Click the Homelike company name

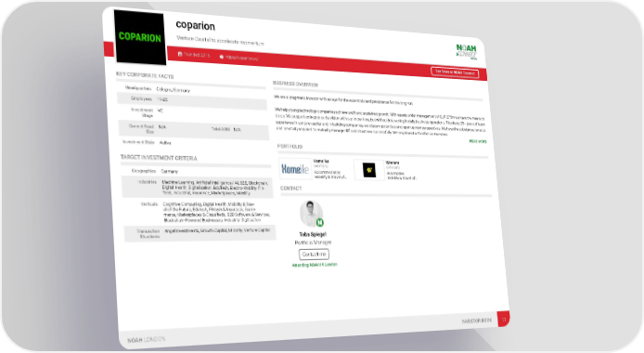[321, 161]
